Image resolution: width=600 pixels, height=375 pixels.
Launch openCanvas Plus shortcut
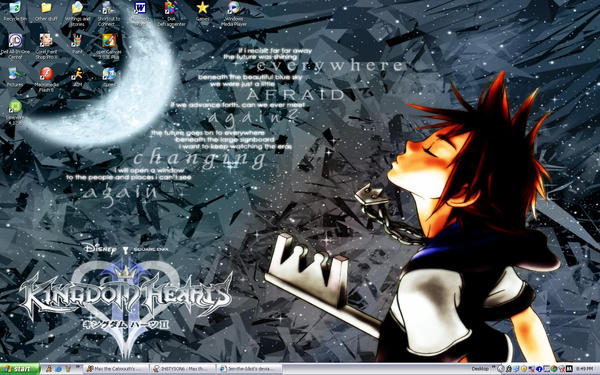coord(109,46)
